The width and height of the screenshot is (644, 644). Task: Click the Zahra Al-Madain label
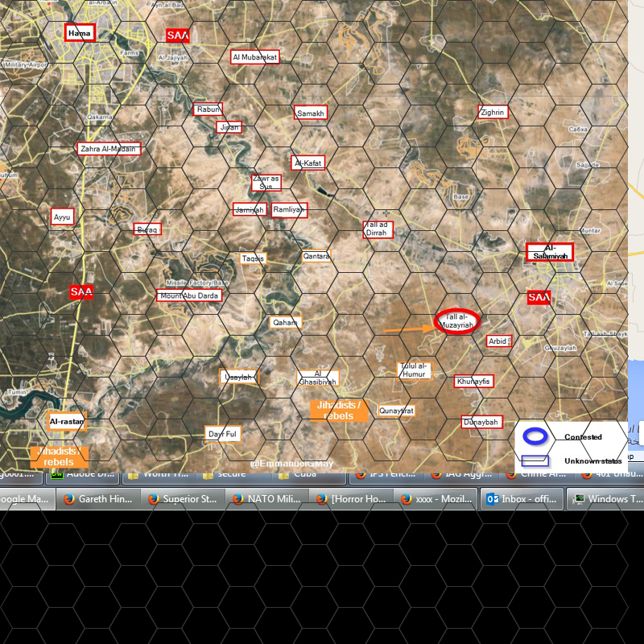coord(109,149)
